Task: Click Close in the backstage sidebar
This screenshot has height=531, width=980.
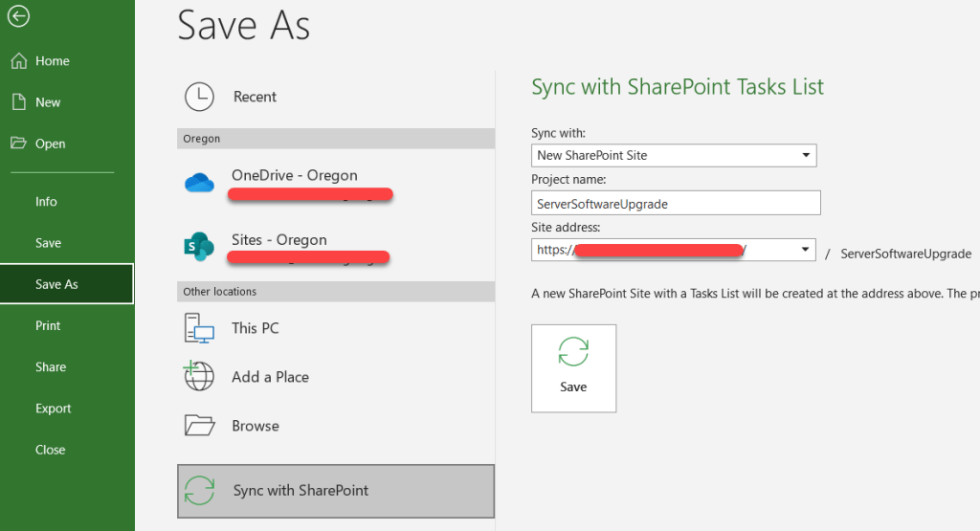Action: (51, 450)
